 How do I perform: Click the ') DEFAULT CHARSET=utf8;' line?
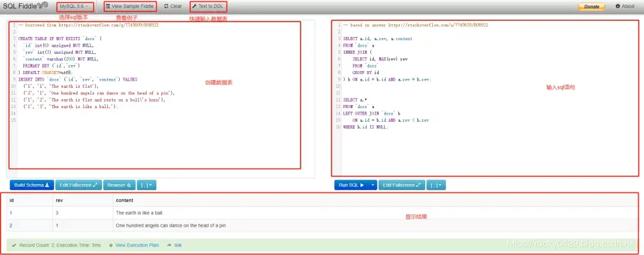(45, 73)
